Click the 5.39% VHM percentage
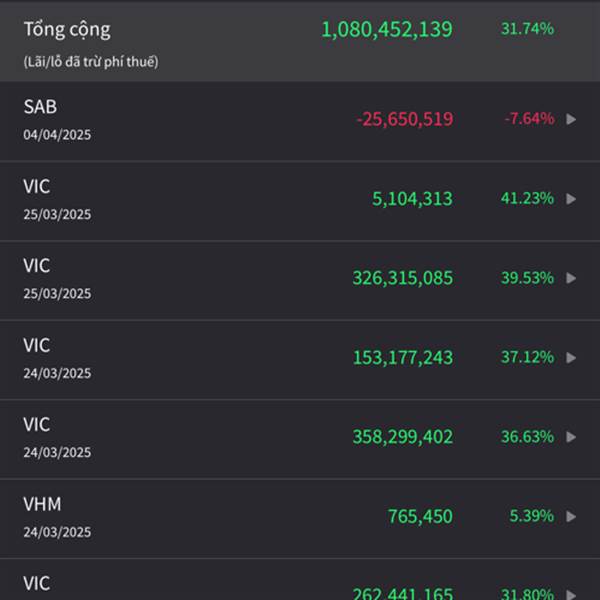This screenshot has height=600, width=600. (531, 517)
